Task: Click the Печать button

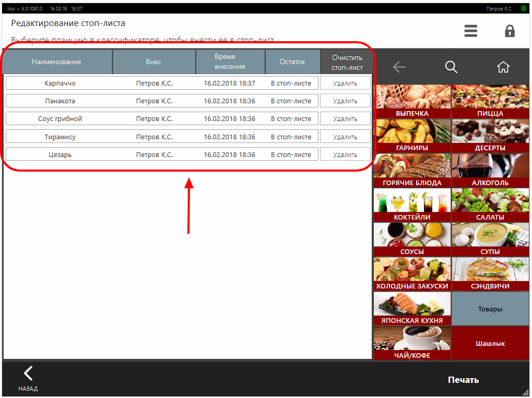Action: pyautogui.click(x=463, y=380)
